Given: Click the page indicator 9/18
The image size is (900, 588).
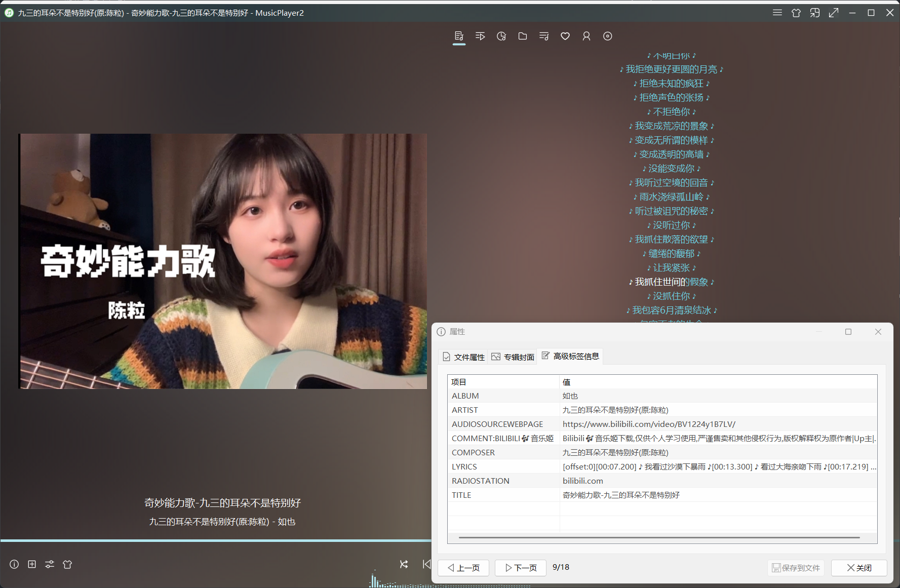Looking at the screenshot, I should coord(561,567).
